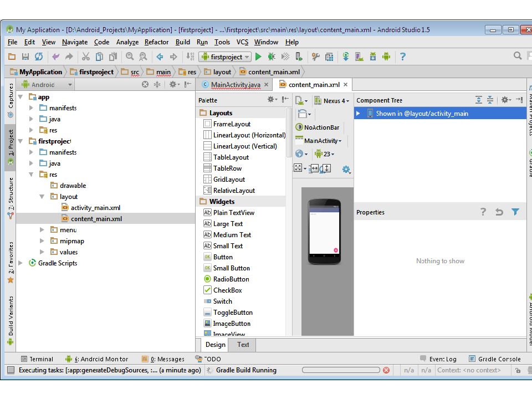Screen dimensions: 532x399
Task: Click the phone layout preview
Action: (x=324, y=232)
